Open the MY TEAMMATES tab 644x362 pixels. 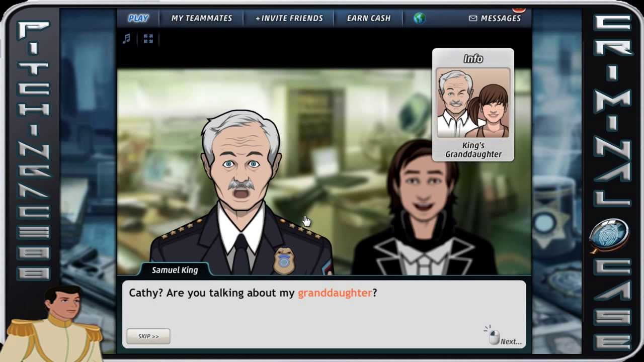(x=202, y=18)
